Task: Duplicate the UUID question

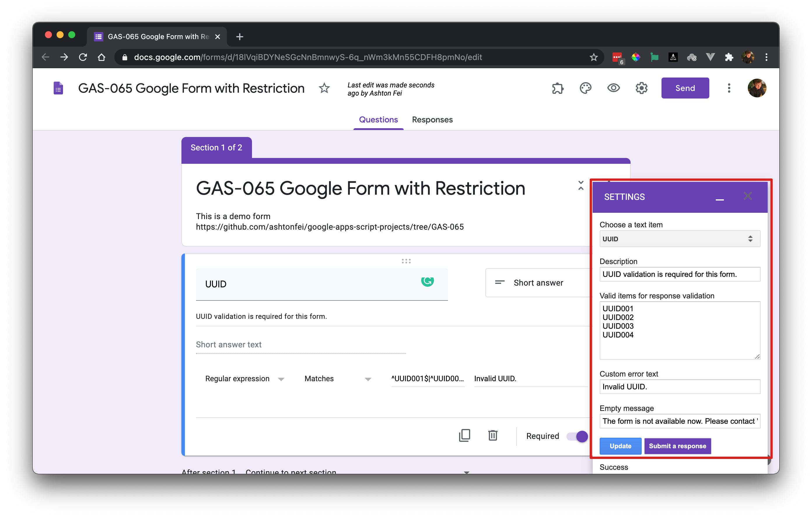Action: [464, 435]
